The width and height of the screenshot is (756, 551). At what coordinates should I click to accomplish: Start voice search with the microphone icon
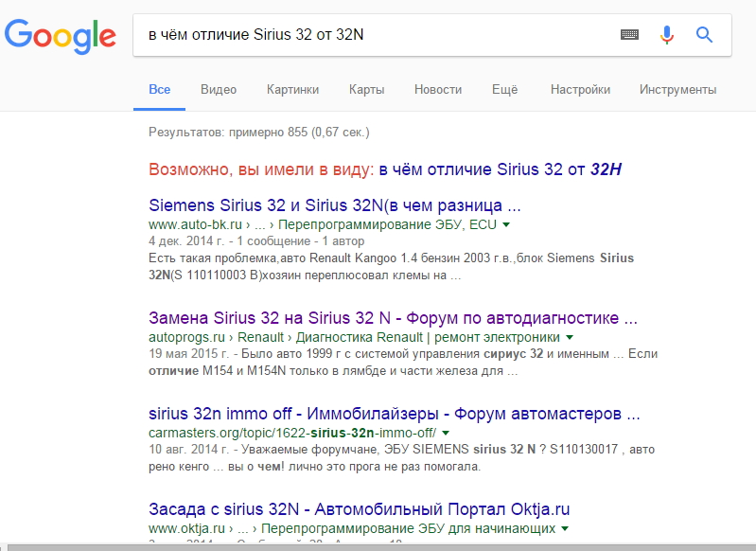pos(667,35)
